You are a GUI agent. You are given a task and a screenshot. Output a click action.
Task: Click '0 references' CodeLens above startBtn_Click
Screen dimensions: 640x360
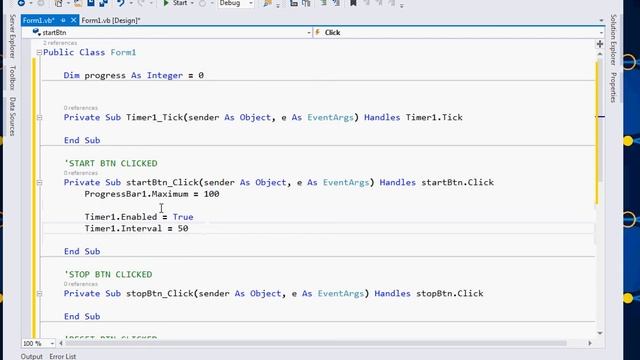(81, 173)
